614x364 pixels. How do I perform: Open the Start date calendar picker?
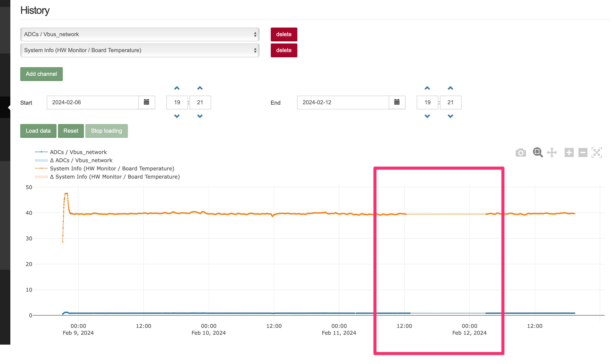(x=146, y=102)
